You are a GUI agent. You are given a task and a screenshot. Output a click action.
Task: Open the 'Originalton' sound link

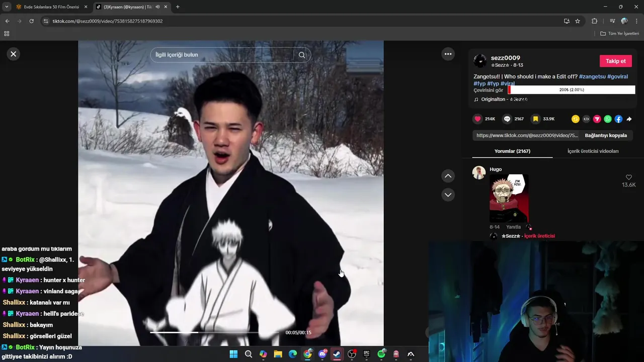coord(504,99)
